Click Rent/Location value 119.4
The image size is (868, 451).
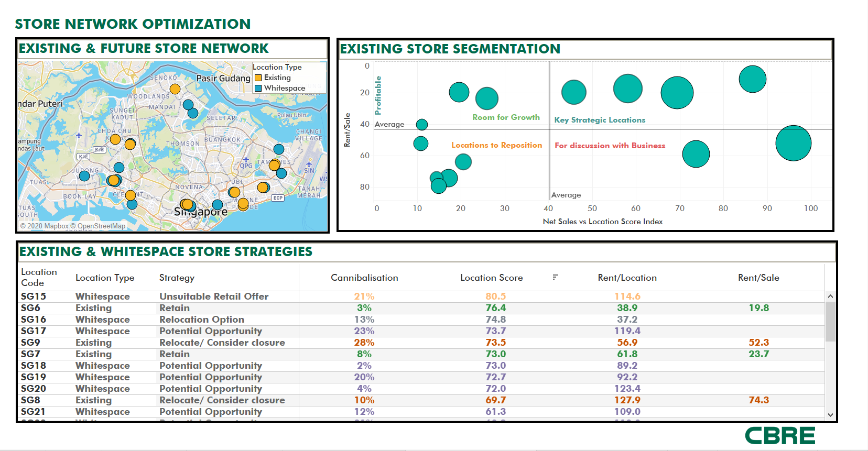627,331
